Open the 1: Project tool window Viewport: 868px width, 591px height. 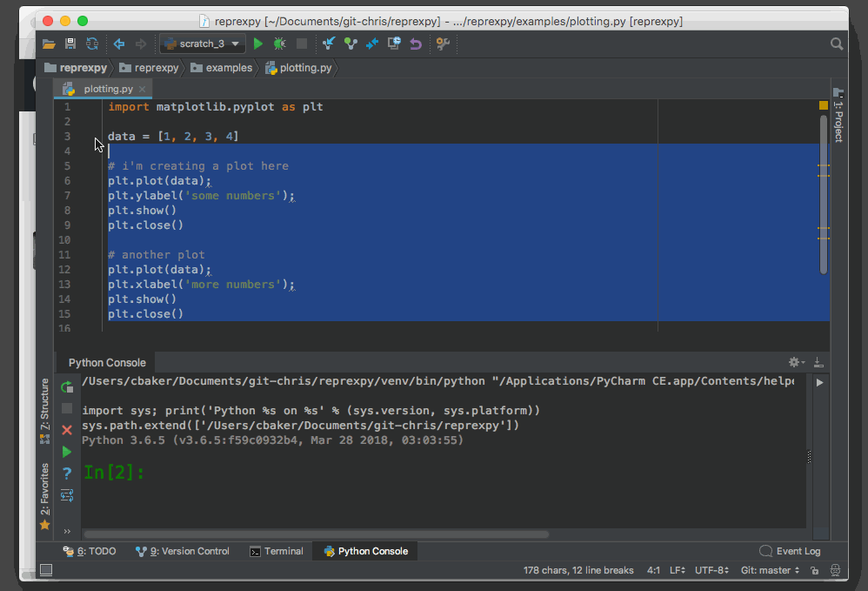click(x=838, y=115)
